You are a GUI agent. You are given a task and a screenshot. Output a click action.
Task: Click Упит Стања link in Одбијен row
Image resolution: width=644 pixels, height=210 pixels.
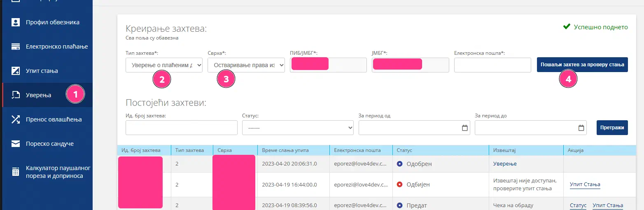point(585,184)
